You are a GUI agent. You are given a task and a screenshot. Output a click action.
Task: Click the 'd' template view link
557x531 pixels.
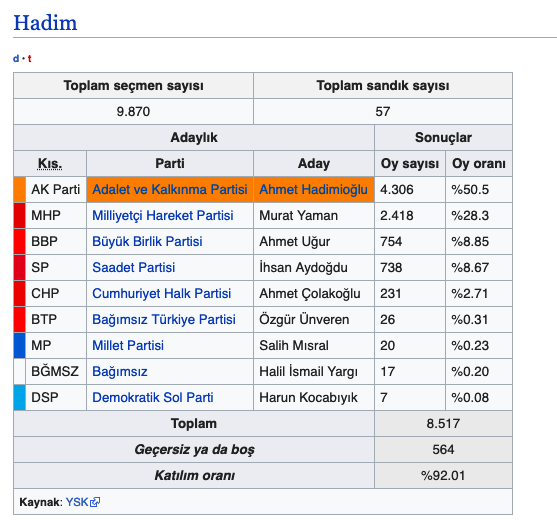click(16, 58)
